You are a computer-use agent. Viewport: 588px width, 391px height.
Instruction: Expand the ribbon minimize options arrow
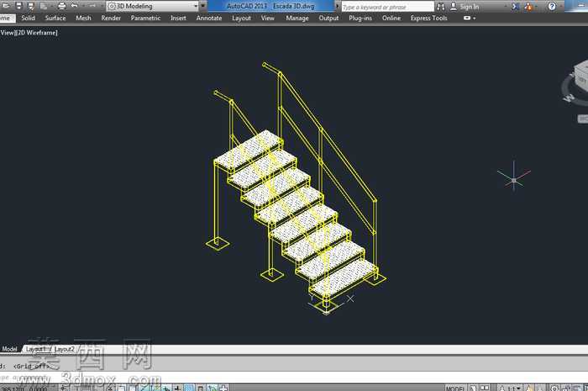click(x=475, y=18)
